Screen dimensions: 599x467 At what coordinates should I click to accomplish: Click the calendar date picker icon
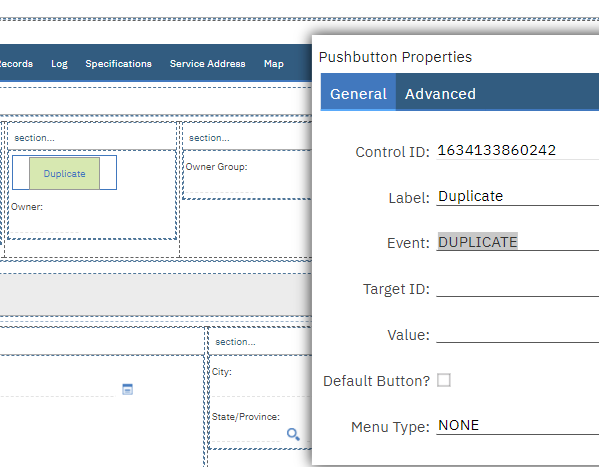127,389
